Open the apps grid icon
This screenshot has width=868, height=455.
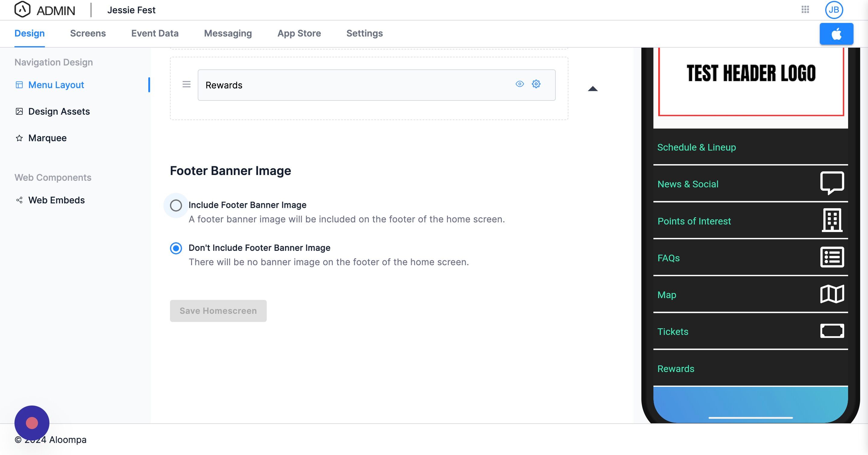[805, 9]
